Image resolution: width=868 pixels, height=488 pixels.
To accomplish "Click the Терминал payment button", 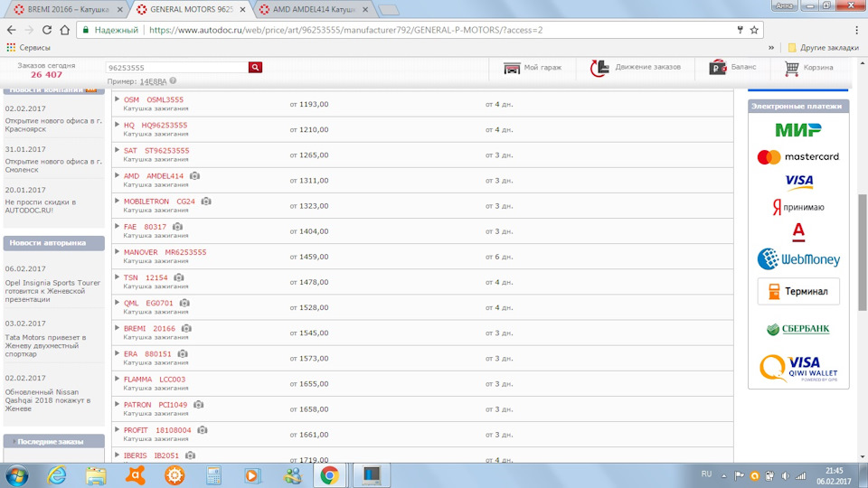I will pos(798,291).
